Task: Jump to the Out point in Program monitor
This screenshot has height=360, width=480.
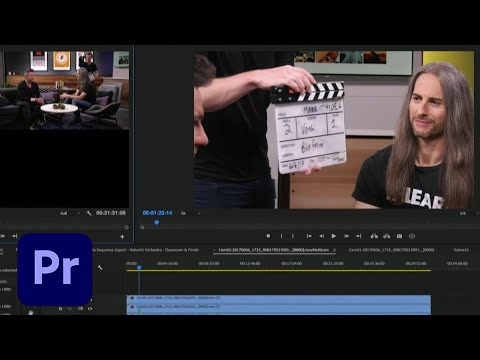Action: pyautogui.click(x=359, y=236)
